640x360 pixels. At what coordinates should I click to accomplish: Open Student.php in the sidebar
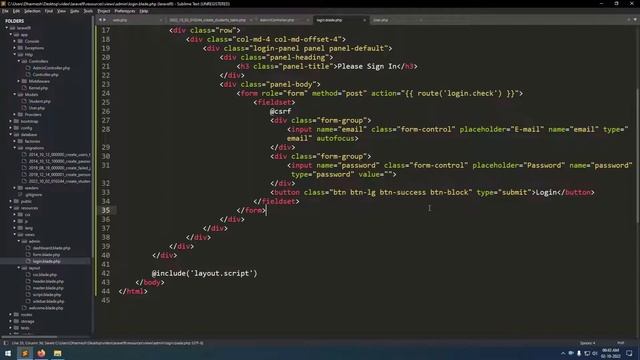click(x=40, y=101)
